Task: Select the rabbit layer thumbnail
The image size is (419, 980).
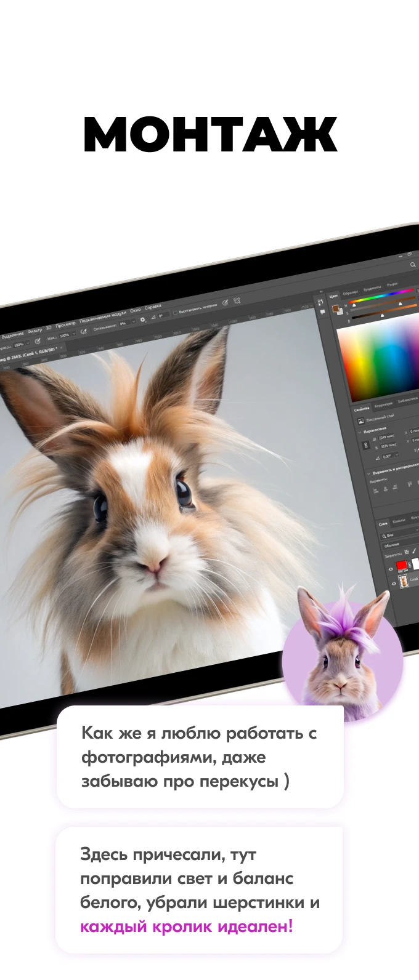Action: point(403,580)
